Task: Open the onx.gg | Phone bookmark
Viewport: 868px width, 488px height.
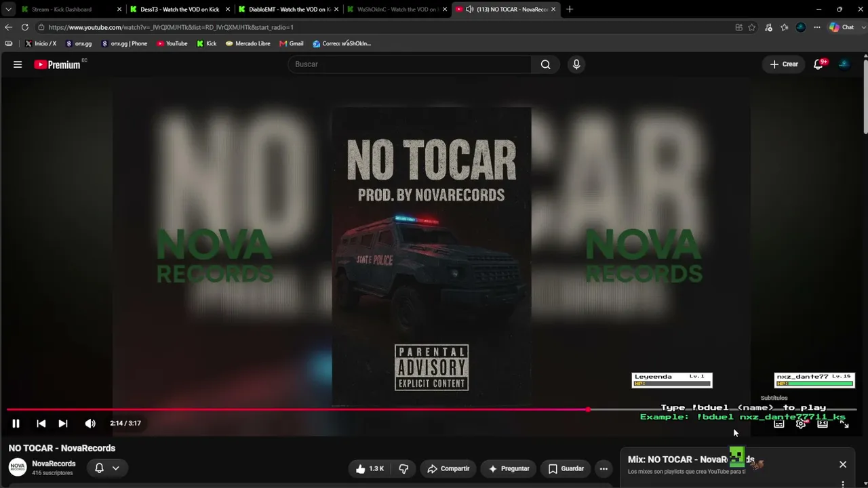Action: click(124, 43)
